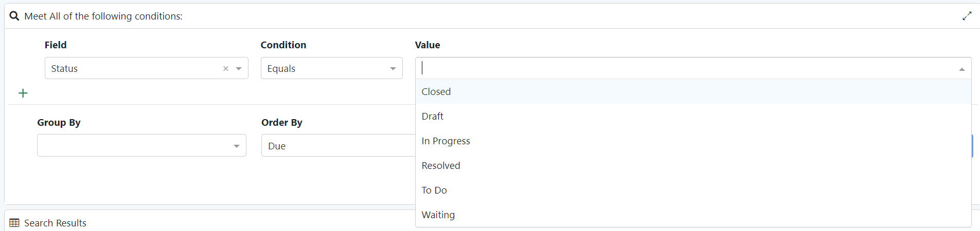Pick Waiting from the dropdown
The image size is (980, 231).
pyautogui.click(x=438, y=215)
